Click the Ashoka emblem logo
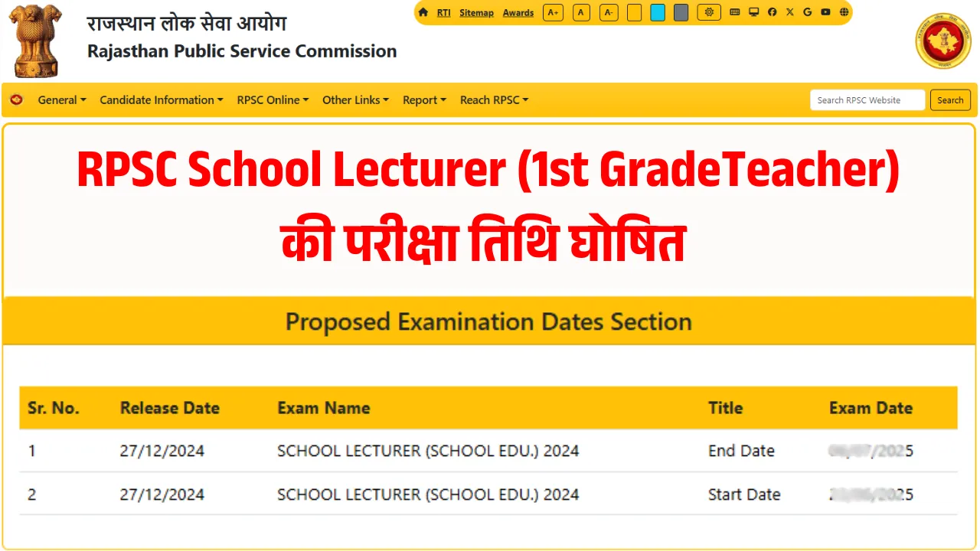Viewport: 980px width, 551px height. (36, 39)
